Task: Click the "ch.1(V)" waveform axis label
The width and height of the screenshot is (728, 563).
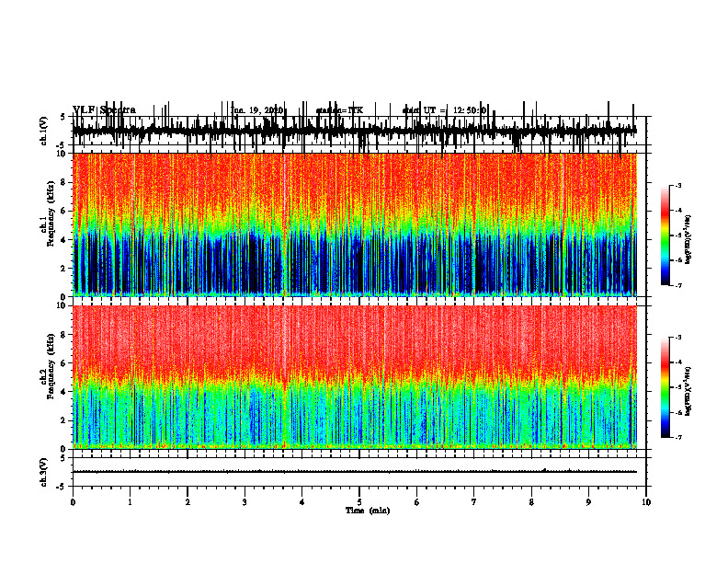Action: coord(44,131)
